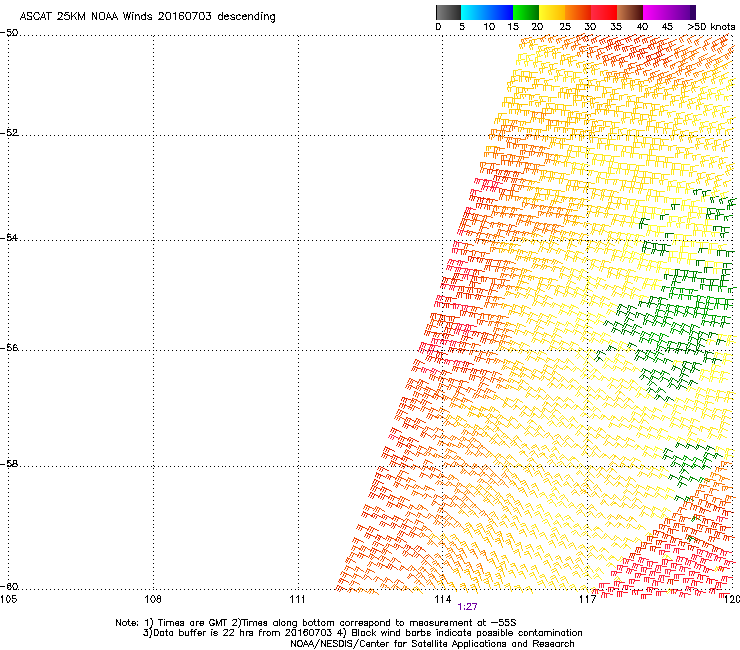The height and width of the screenshot is (650, 740).
Task: Click the '-50' latitude axis label
Action: coord(9,33)
